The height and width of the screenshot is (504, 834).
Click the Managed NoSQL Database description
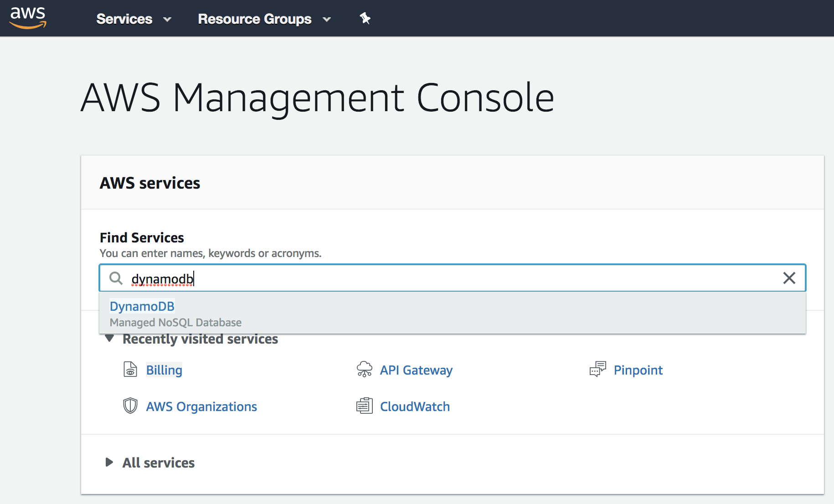point(175,323)
